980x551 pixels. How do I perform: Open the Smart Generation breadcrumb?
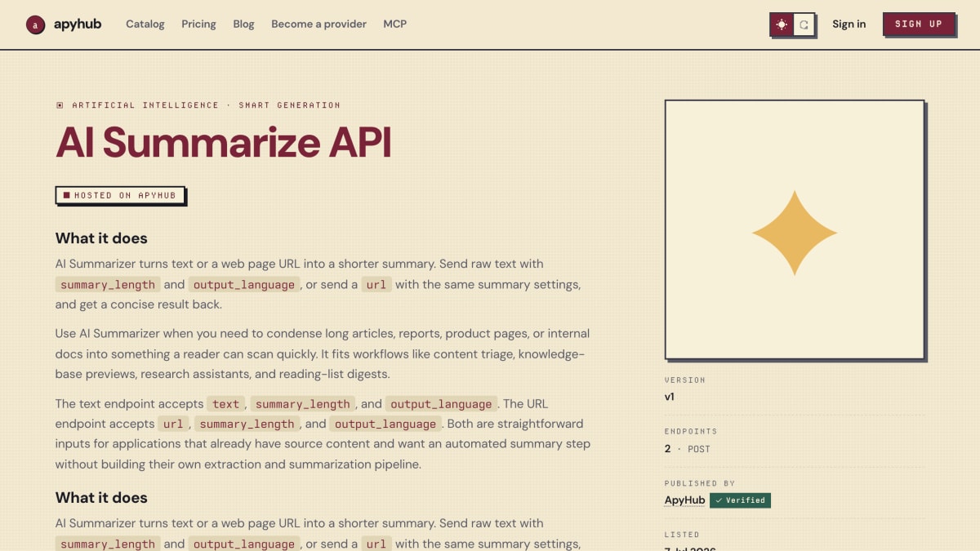(289, 105)
